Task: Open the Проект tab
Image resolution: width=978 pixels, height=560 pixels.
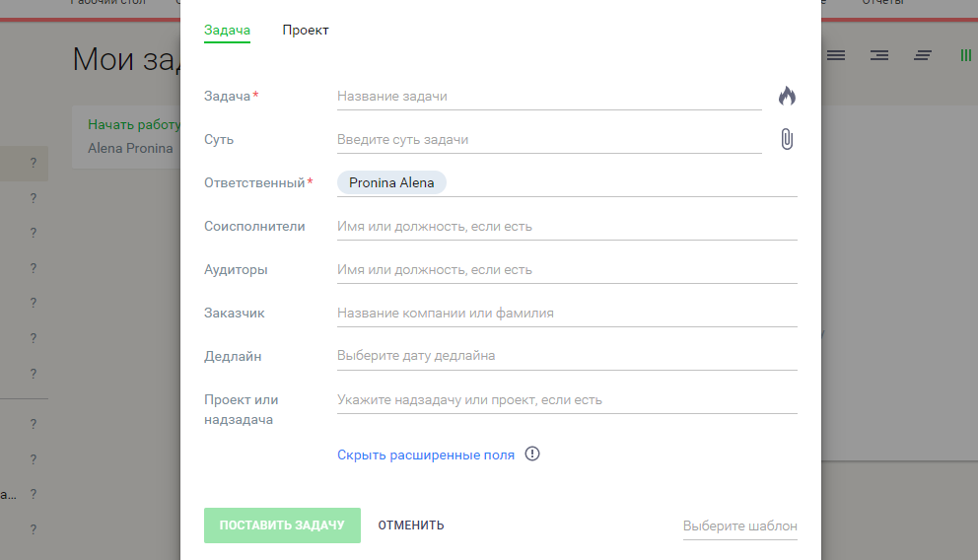Action: coord(306,31)
